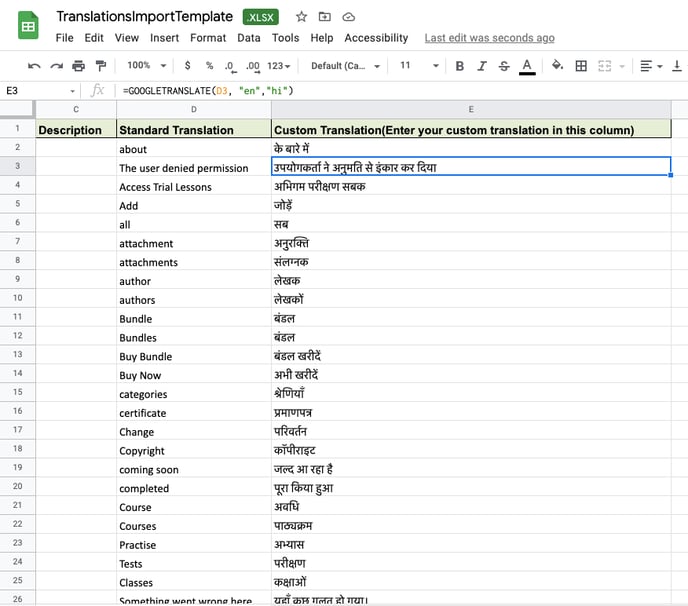This screenshot has height=606, width=688.
Task: Check the cloud document status icon
Action: coord(348,17)
